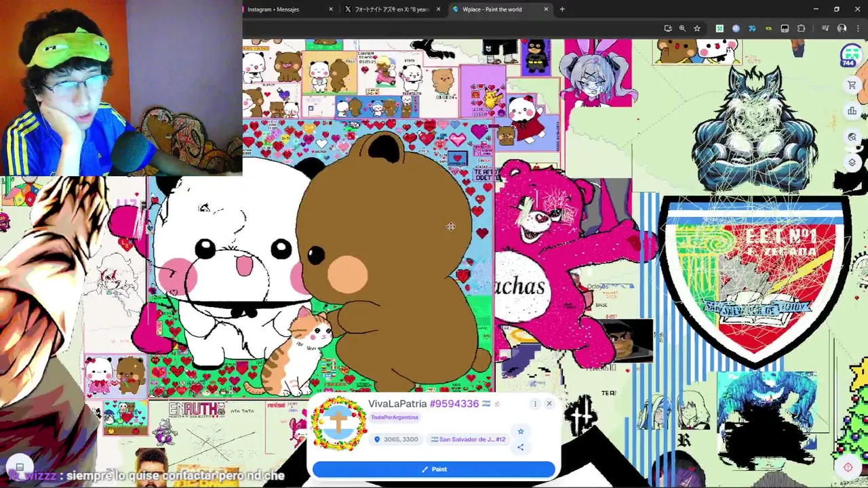Click the dark square extension icon

click(x=785, y=28)
